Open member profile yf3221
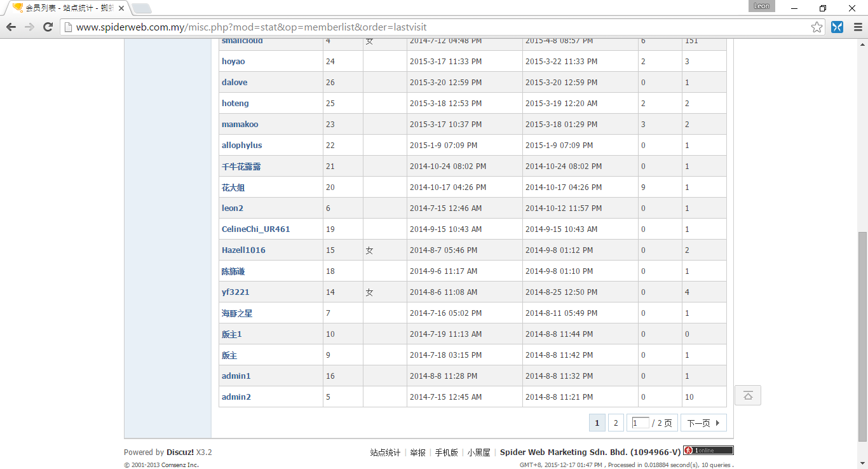This screenshot has height=469, width=868. click(x=236, y=292)
